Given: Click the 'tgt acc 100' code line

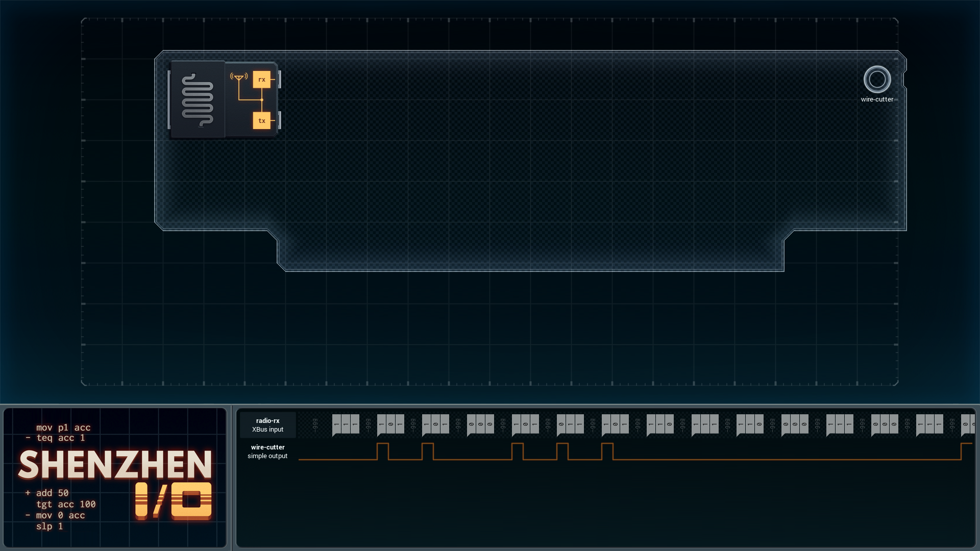Looking at the screenshot, I should point(66,504).
